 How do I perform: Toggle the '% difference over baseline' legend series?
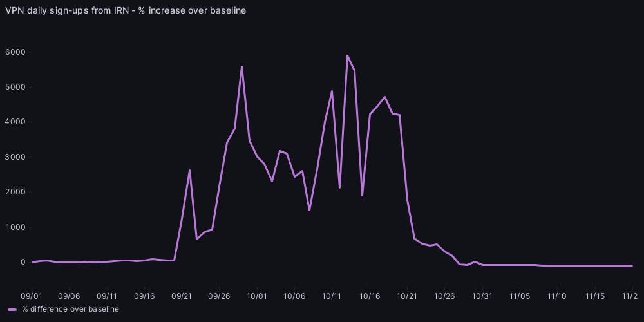pos(70,309)
